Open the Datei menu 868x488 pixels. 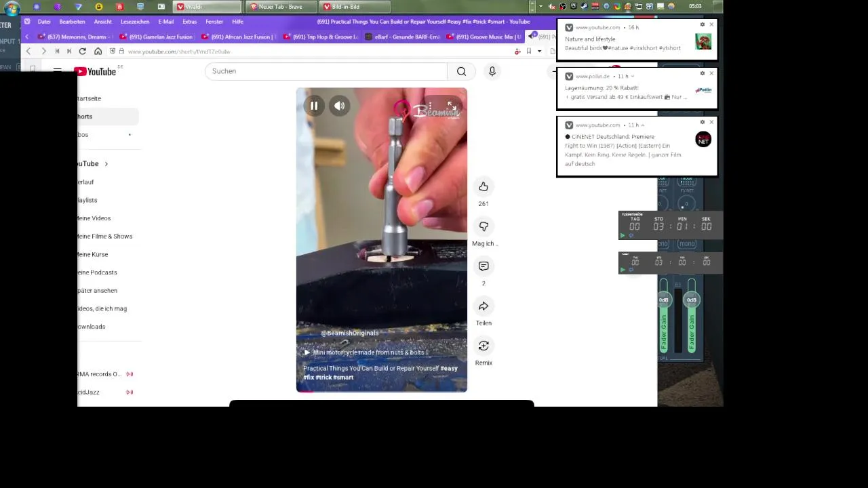[x=44, y=22]
